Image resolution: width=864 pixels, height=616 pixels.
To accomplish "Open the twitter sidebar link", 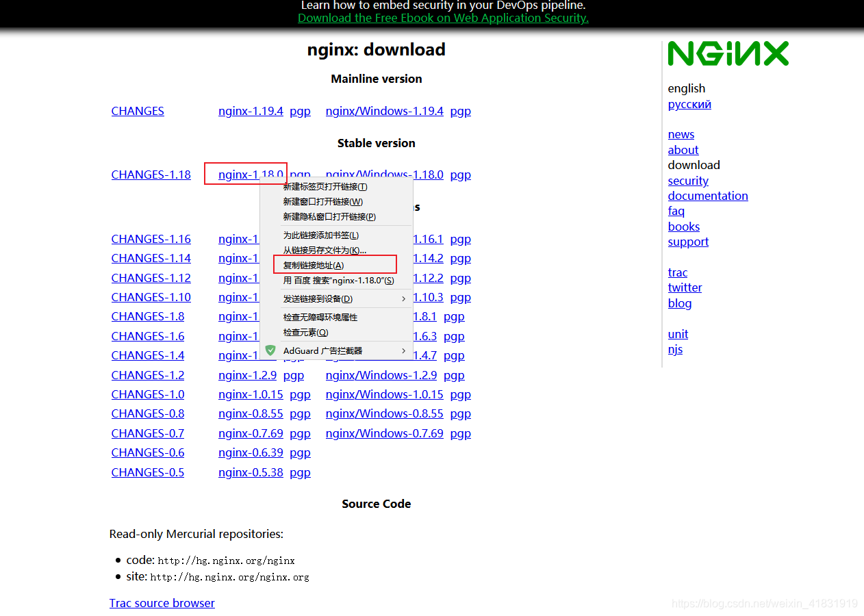I will [x=685, y=287].
